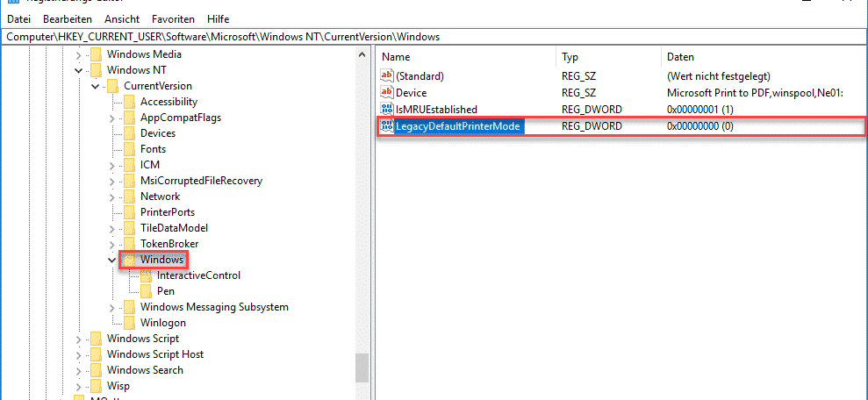The image size is (868, 400).
Task: Click the PrinterPorts folder icon
Action: click(130, 212)
